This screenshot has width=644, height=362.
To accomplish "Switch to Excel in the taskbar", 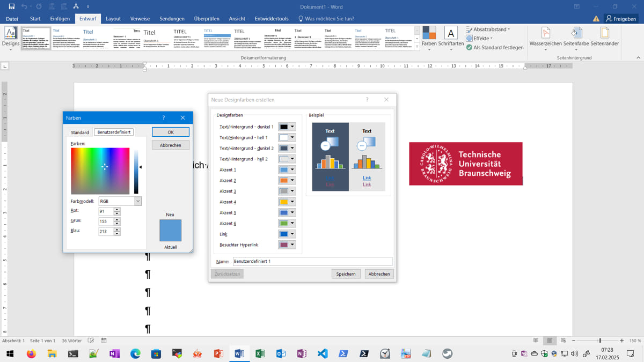I will 260,353.
